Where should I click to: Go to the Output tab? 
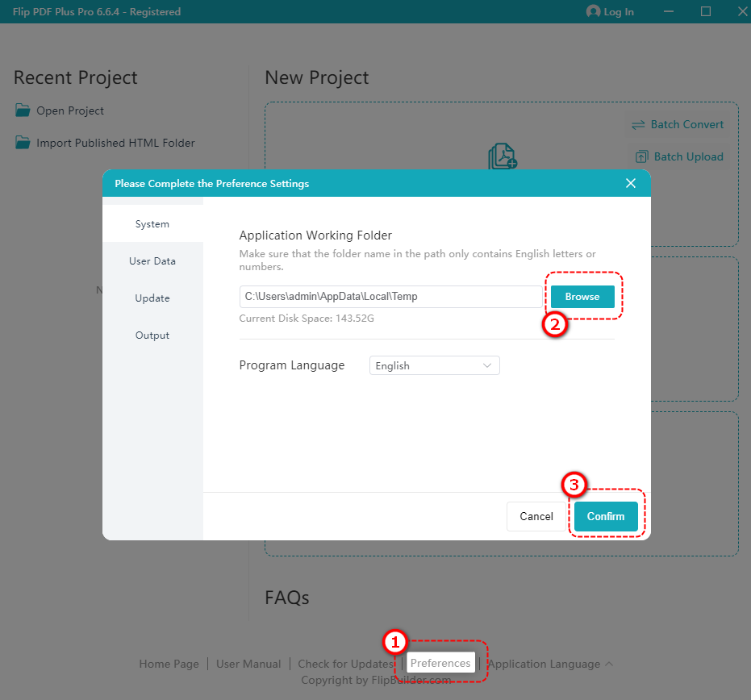[152, 335]
